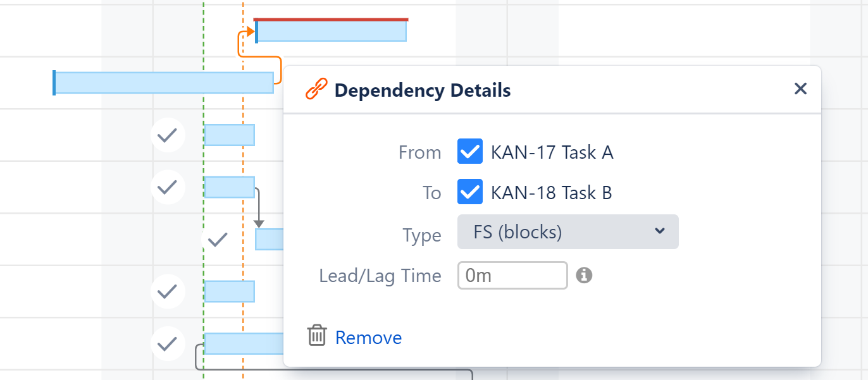This screenshot has width=868, height=380.
Task: Click the checkmark icon on the topmost completed row
Action: [168, 135]
